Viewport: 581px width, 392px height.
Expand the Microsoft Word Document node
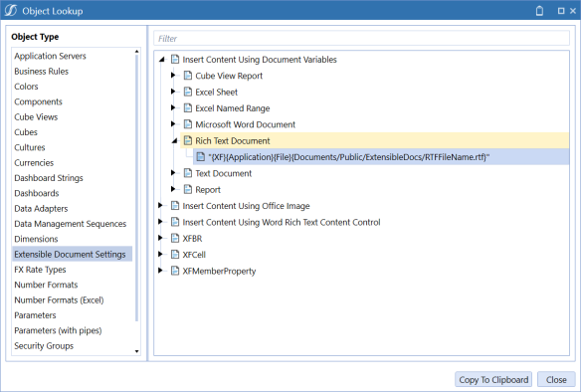173,124
